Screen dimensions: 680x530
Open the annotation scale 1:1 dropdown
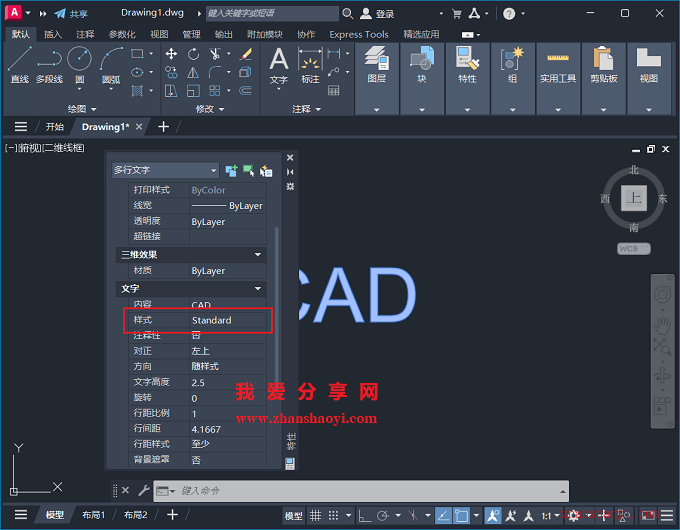[550, 516]
